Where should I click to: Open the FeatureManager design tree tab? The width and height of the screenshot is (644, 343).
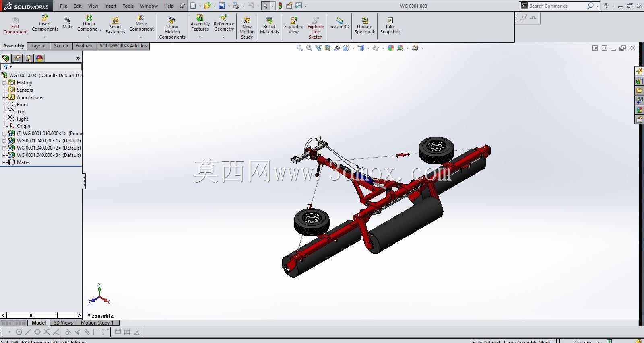coord(6,58)
